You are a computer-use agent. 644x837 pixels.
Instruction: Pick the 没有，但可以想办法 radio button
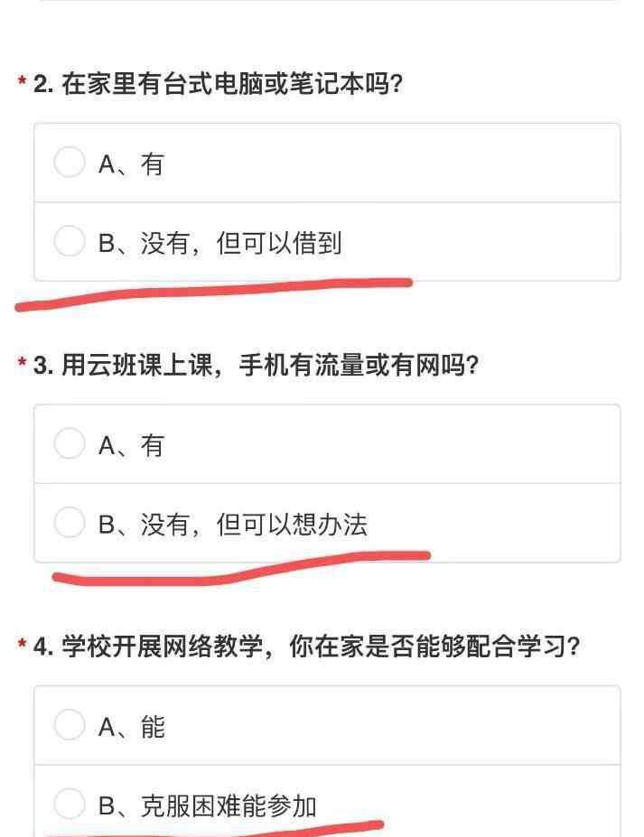pos(70,522)
